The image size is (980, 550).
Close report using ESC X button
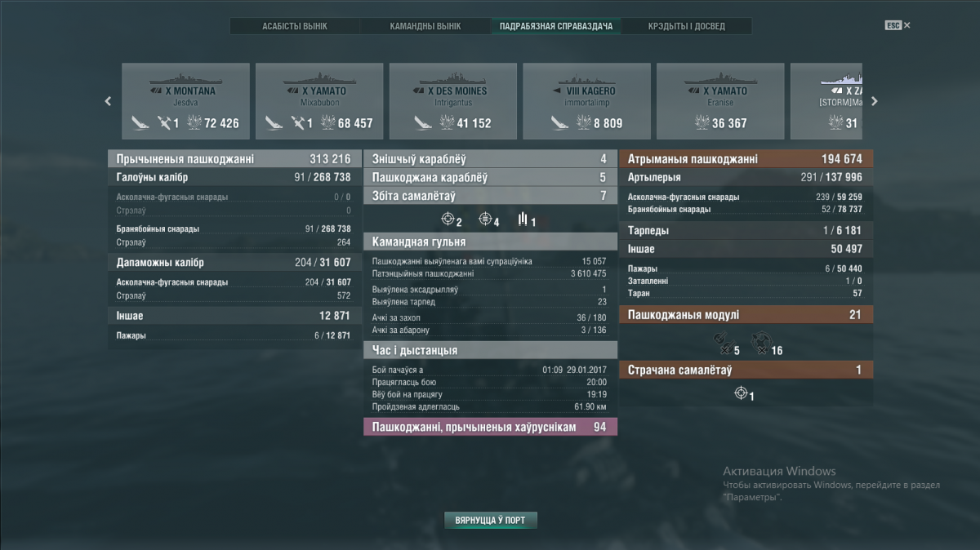(x=898, y=25)
